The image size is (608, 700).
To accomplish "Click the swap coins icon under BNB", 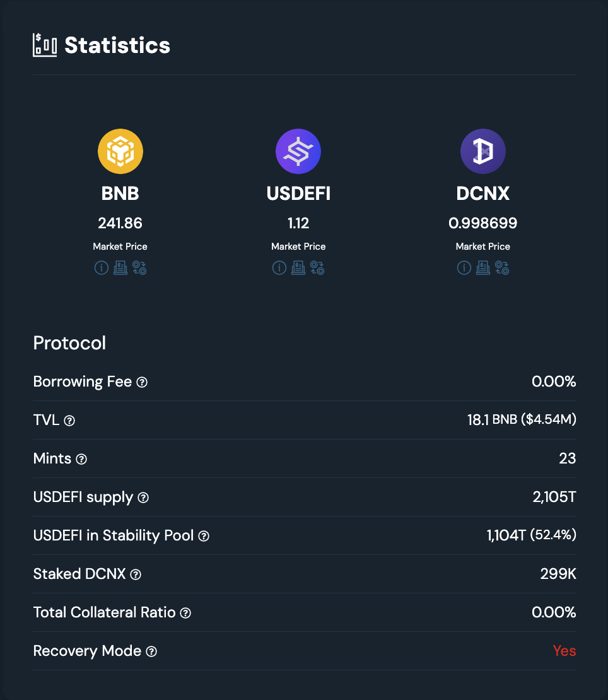I will coord(139,268).
